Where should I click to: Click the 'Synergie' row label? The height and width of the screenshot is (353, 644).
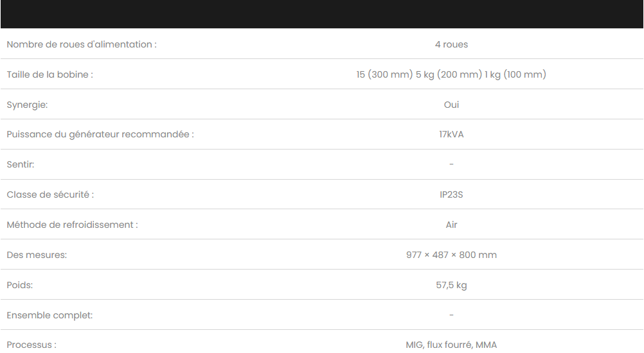(x=27, y=105)
